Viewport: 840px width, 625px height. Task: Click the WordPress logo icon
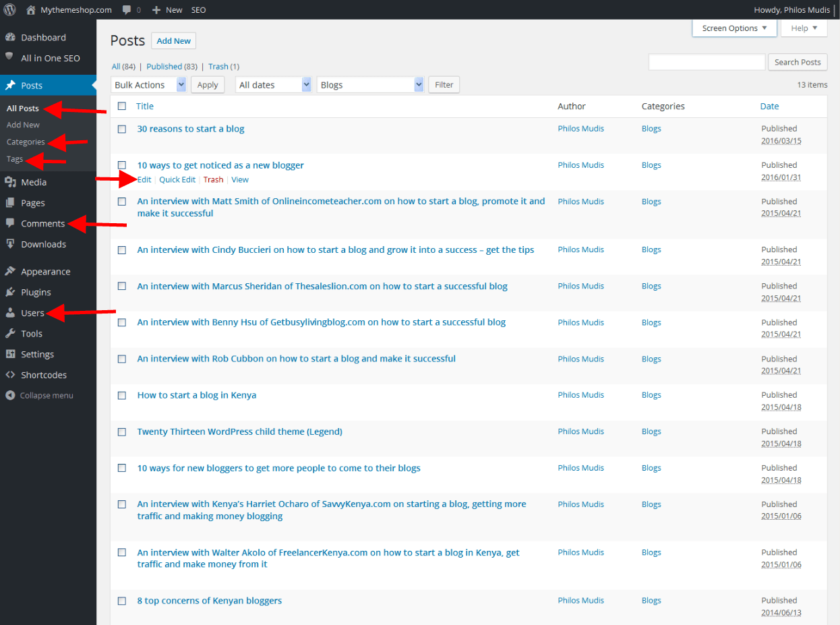pyautogui.click(x=10, y=10)
